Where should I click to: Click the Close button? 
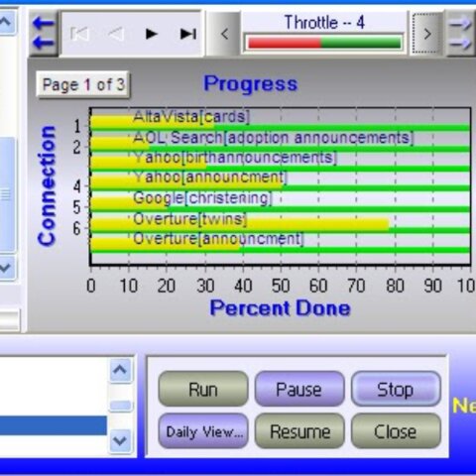(396, 431)
